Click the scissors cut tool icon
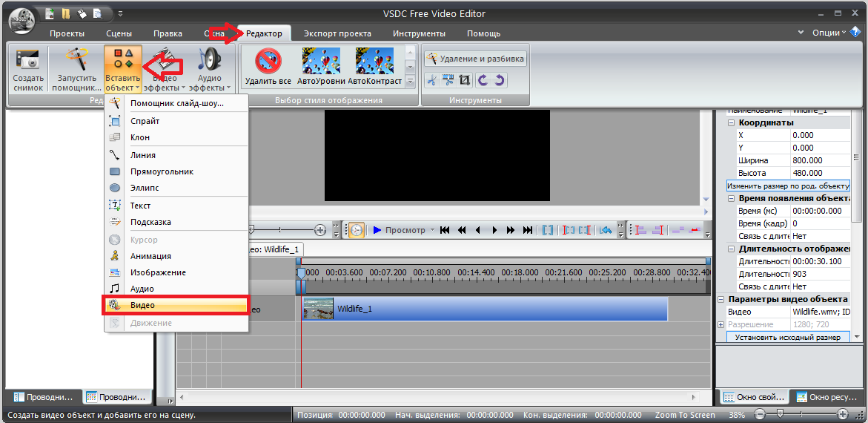 click(x=432, y=80)
